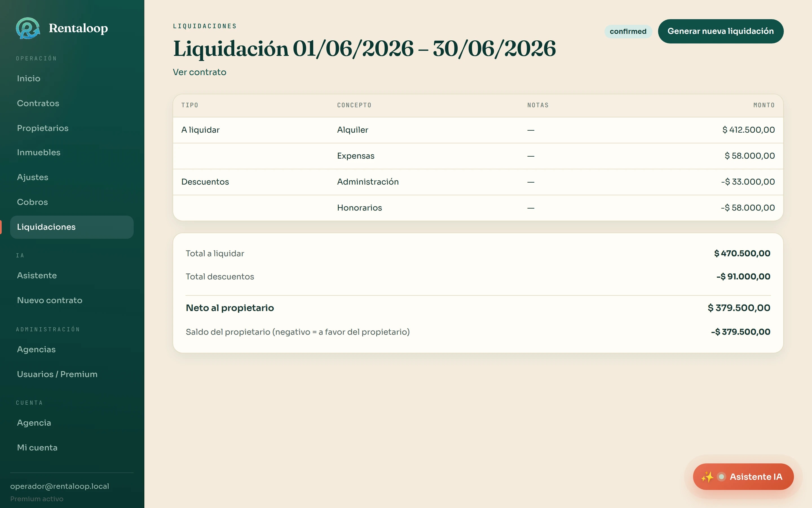Click the -$ 33.000,00 amount
Viewport: 812px width, 508px height.
pyautogui.click(x=748, y=182)
